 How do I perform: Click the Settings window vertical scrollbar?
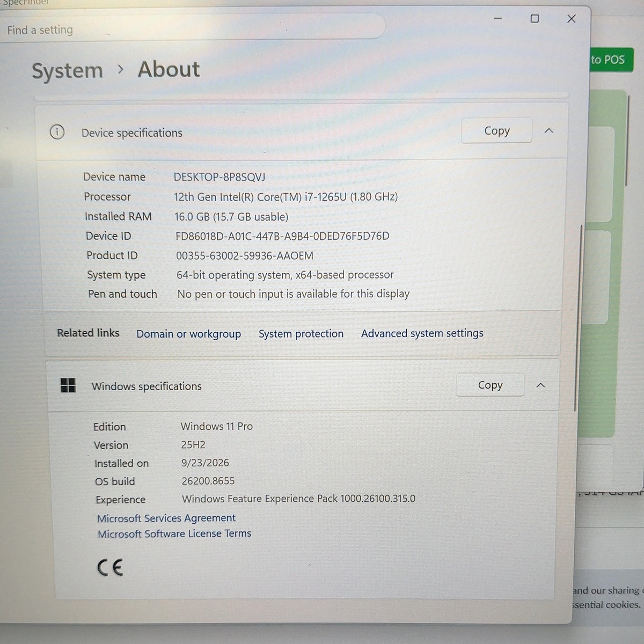[x=579, y=319]
